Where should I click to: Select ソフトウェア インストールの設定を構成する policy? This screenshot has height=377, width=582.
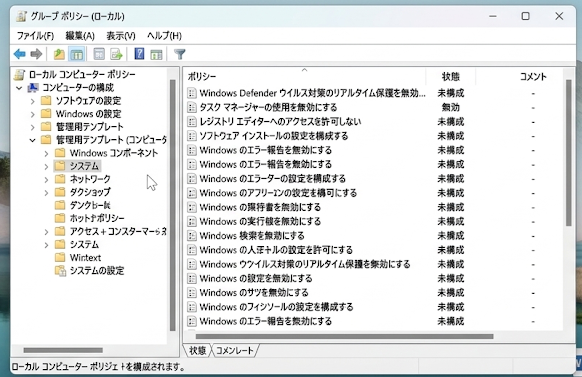click(x=373, y=136)
